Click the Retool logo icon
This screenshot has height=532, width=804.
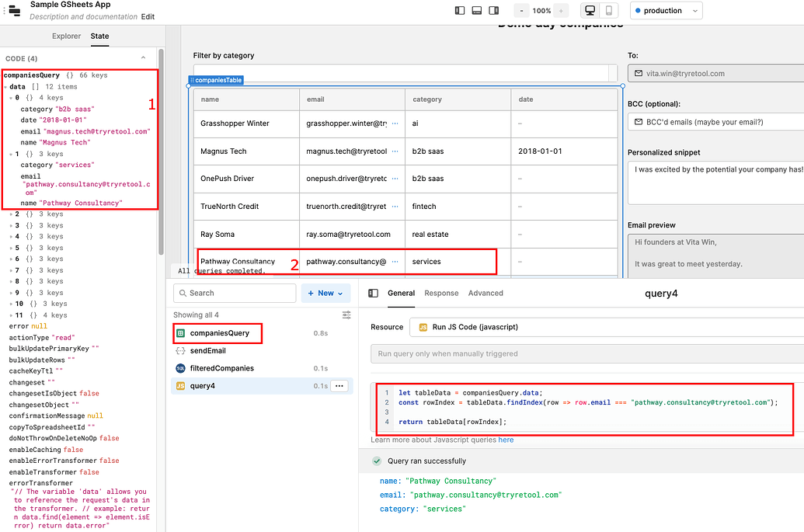point(14,11)
